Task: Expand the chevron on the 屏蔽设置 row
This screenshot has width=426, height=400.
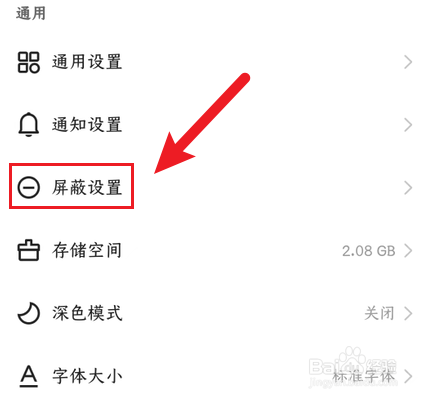Action: pos(408,188)
